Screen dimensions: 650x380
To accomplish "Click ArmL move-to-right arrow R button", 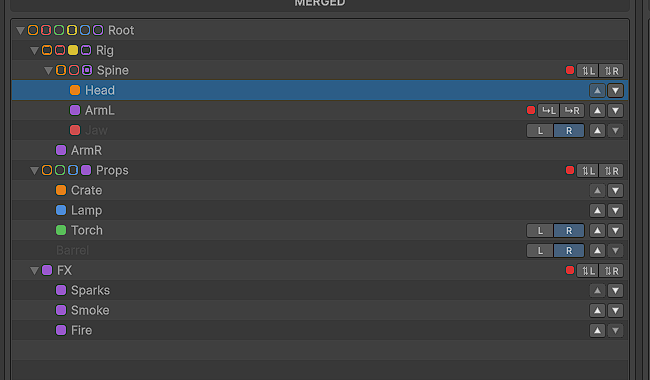I will click(572, 110).
